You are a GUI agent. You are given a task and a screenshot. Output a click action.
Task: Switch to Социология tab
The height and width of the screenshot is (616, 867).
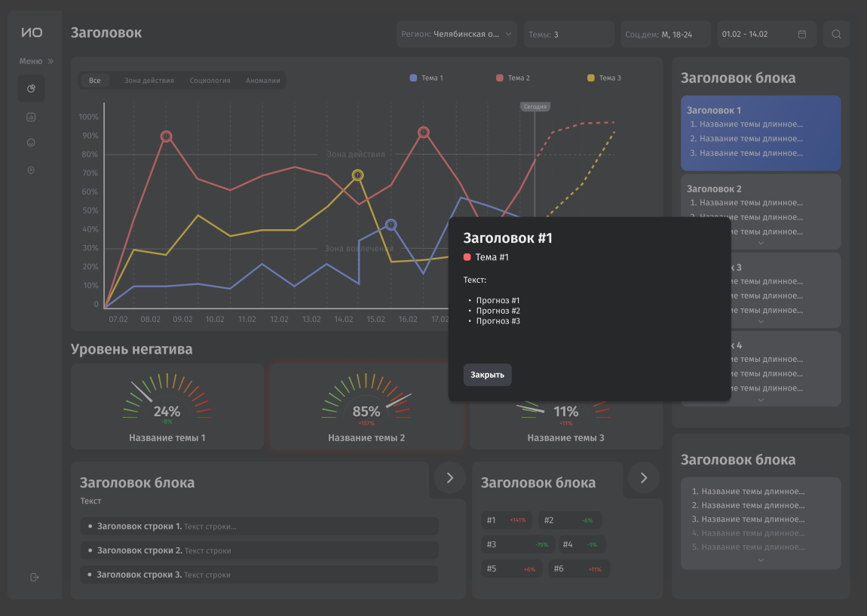(x=210, y=80)
